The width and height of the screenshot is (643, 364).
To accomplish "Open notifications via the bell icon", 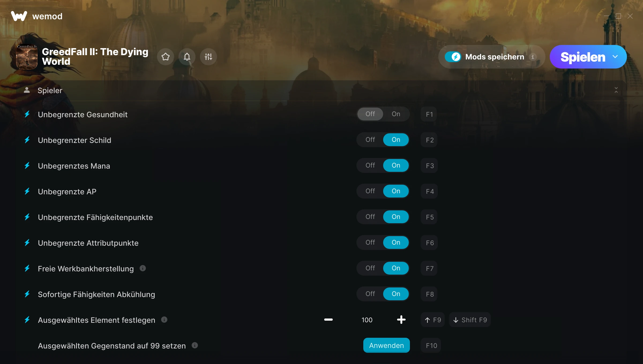I will pyautogui.click(x=187, y=57).
